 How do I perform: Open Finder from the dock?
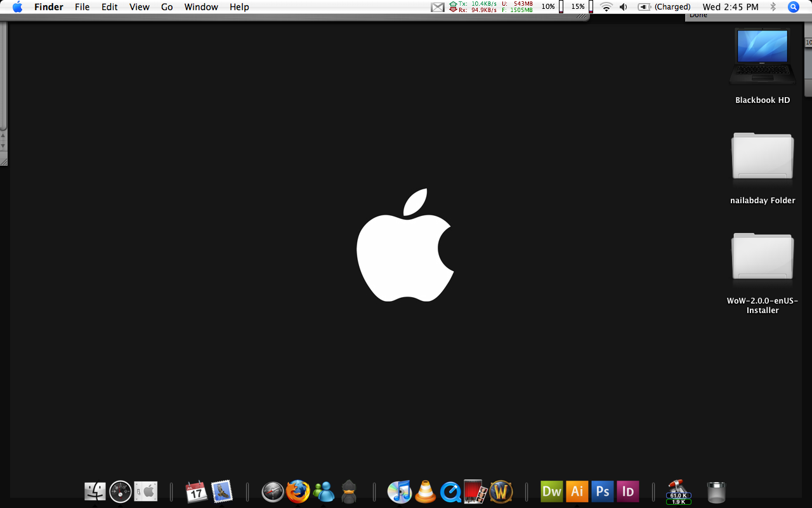[95, 491]
